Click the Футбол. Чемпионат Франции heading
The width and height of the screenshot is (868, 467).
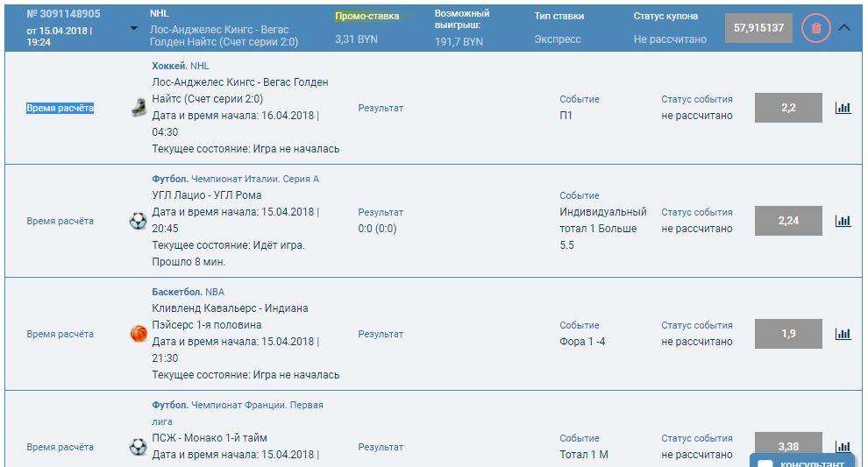click(238, 413)
